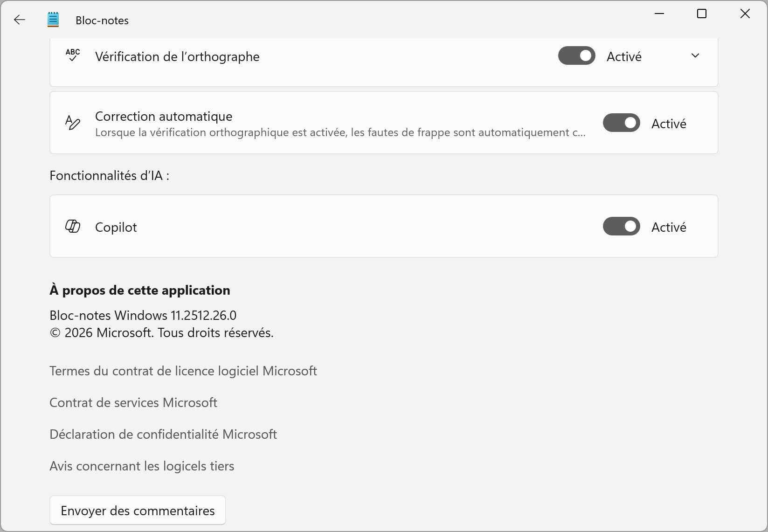Expand the spell check options chevron
Image resolution: width=768 pixels, height=532 pixels.
coord(695,55)
